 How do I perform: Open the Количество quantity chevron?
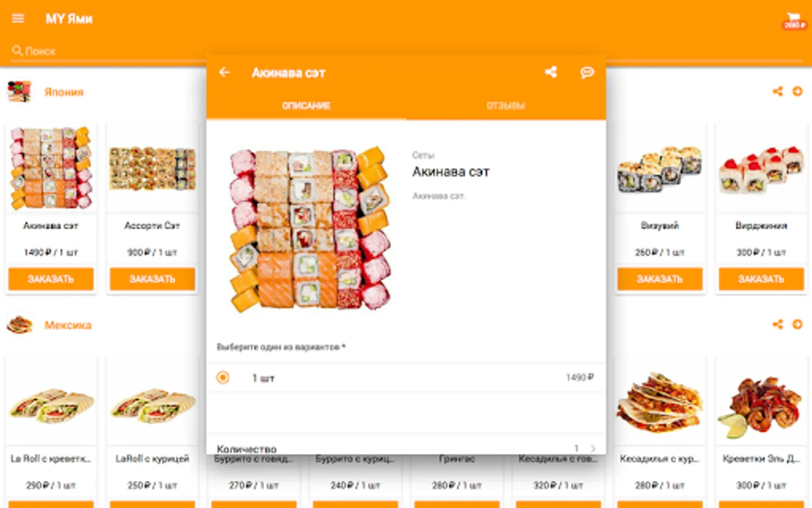[593, 448]
